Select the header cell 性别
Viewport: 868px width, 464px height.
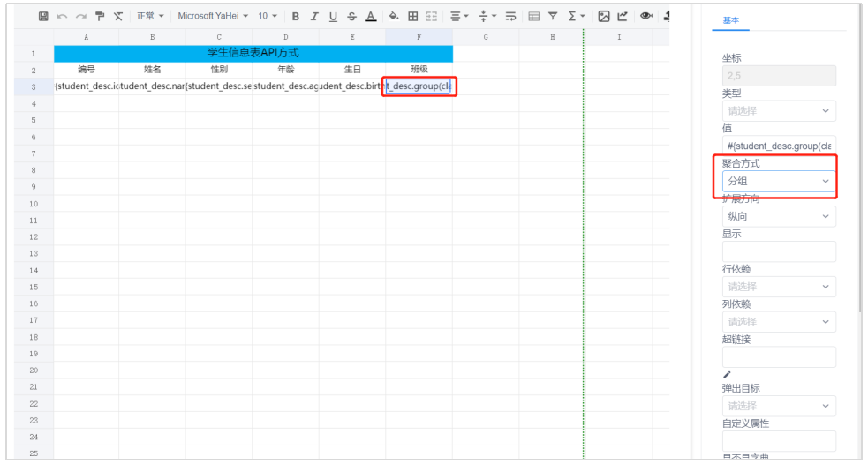point(219,70)
